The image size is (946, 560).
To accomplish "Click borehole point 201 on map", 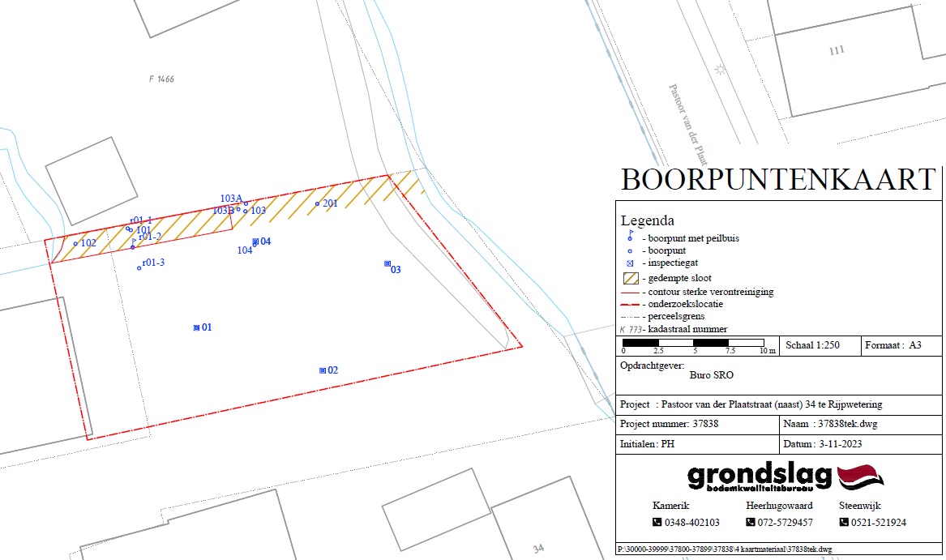I will coord(318,204).
